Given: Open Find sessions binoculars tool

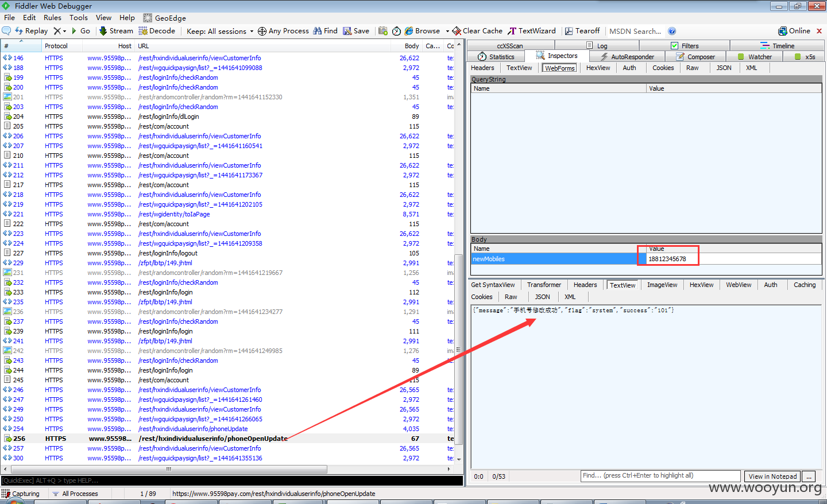Looking at the screenshot, I should 325,31.
